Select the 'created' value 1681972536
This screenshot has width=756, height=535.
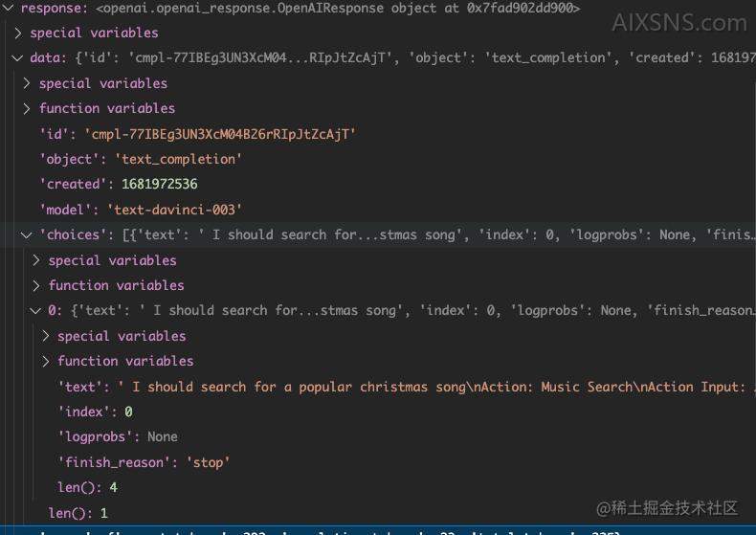click(x=159, y=184)
